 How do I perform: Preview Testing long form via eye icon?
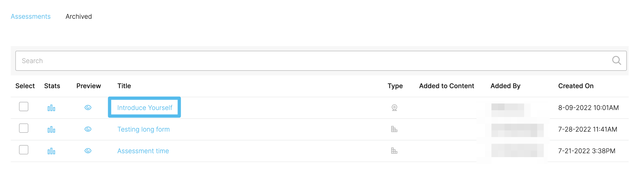88,129
